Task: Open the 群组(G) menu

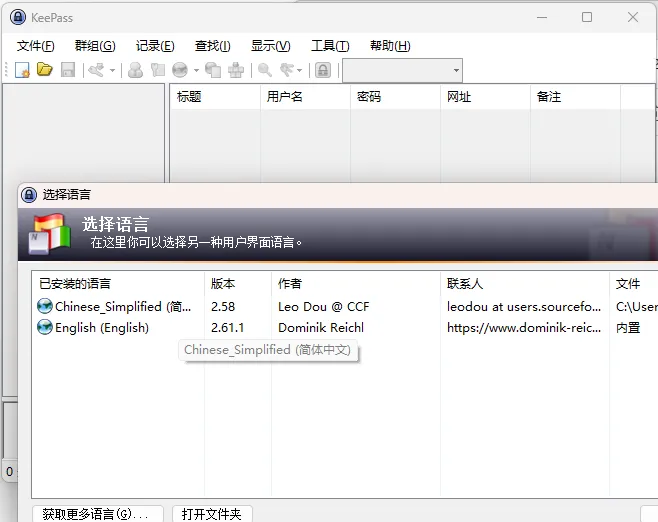Action: click(95, 45)
